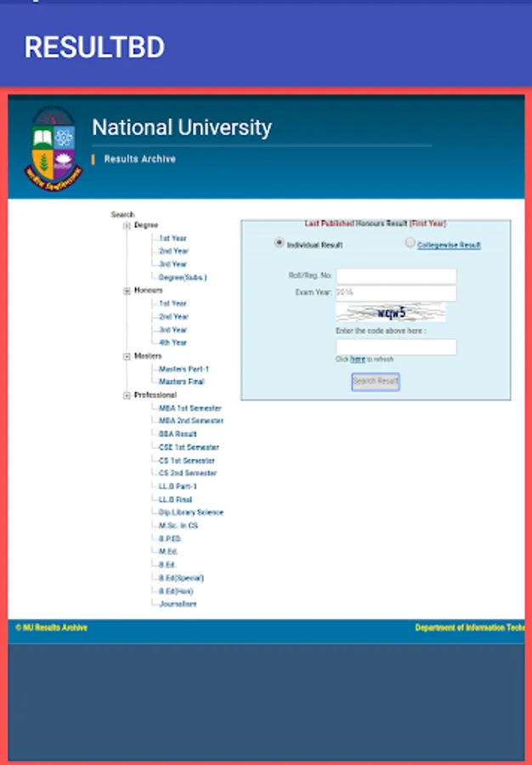The image size is (532, 765).
Task: Open M.Sc. in CS results
Action: coord(178,525)
